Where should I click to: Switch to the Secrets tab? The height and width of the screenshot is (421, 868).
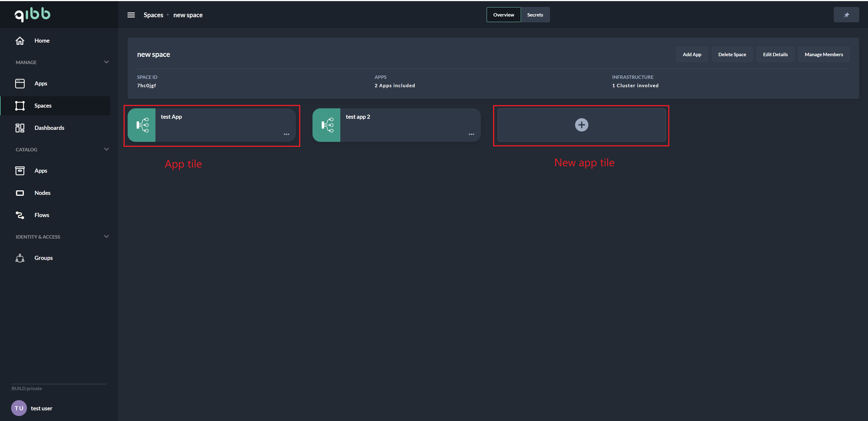click(x=535, y=15)
